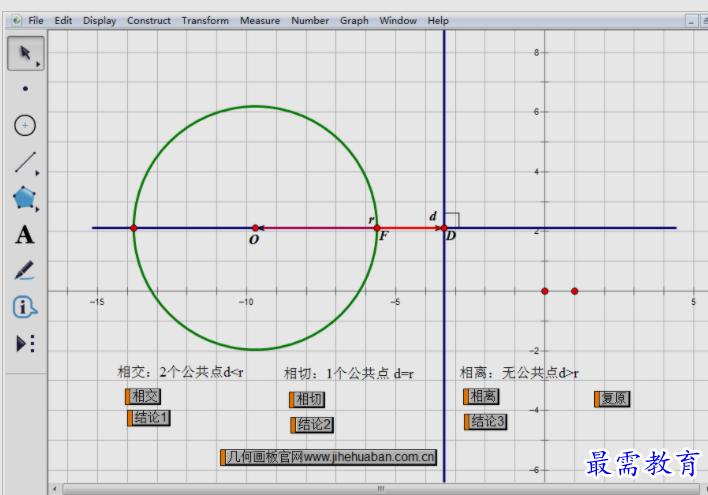The width and height of the screenshot is (708, 495).
Task: Select the Compass circle tool
Action: (x=25, y=126)
